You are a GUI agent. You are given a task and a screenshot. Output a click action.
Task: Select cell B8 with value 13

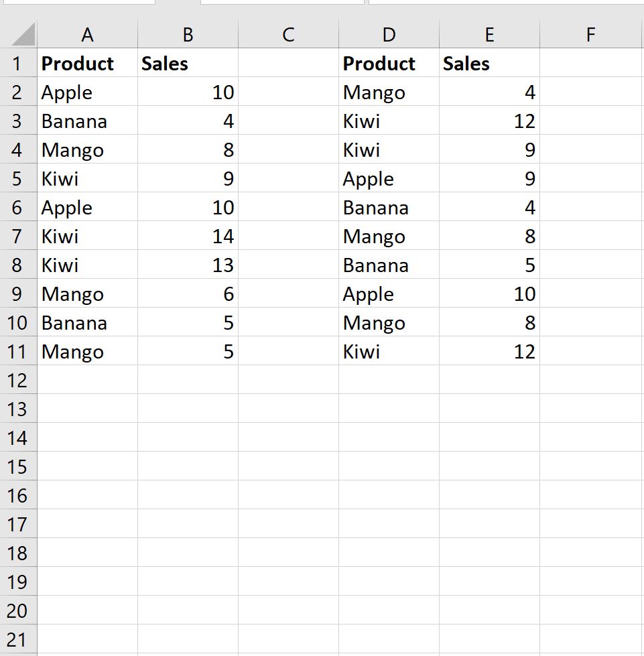(x=188, y=265)
